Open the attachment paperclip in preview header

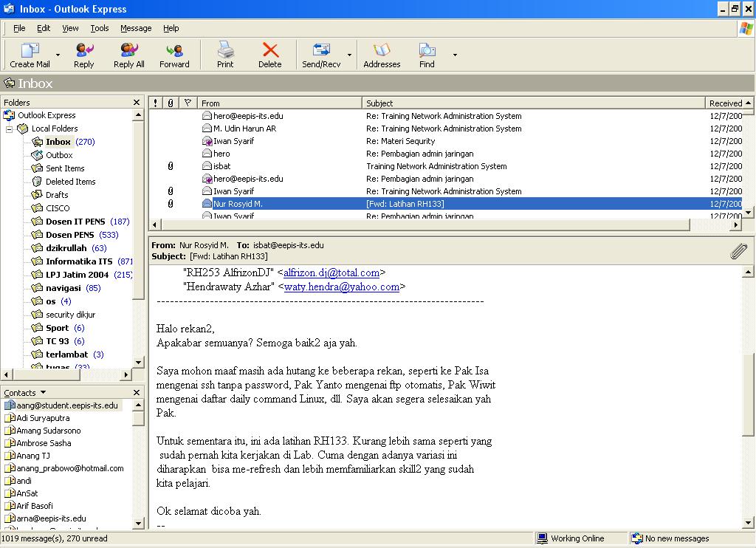738,251
